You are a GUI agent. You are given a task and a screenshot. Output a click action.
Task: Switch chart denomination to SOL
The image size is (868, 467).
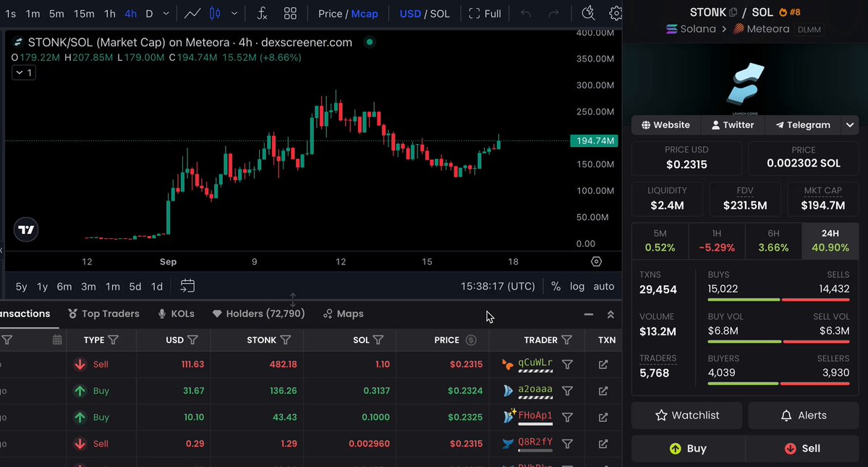440,13
